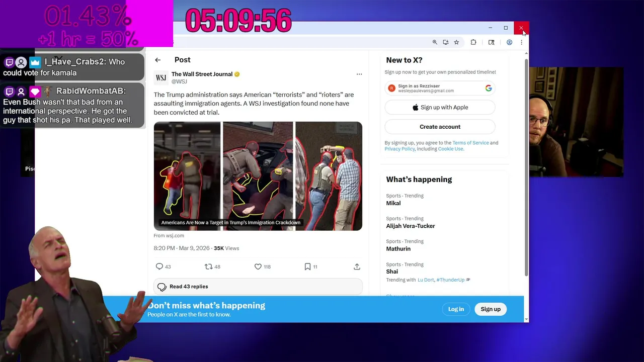Open the Terms of Service link
Screen dimensions: 644x362
coord(470,143)
